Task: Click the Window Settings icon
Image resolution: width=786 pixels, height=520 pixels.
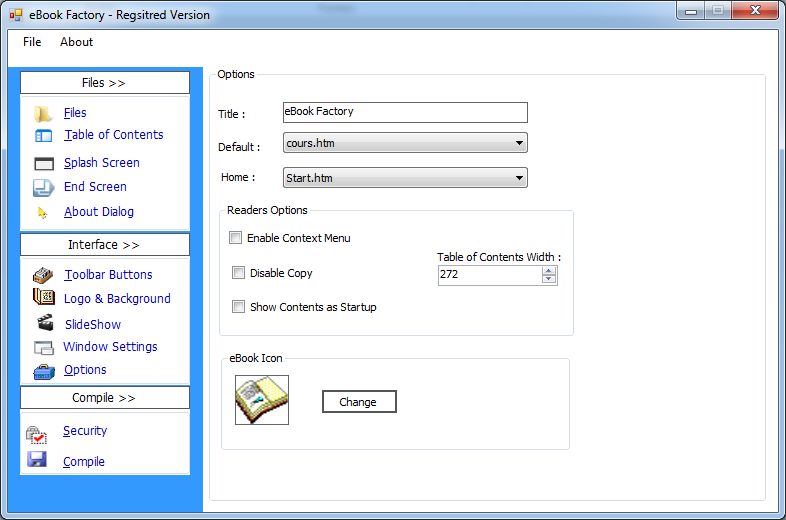Action: (44, 347)
